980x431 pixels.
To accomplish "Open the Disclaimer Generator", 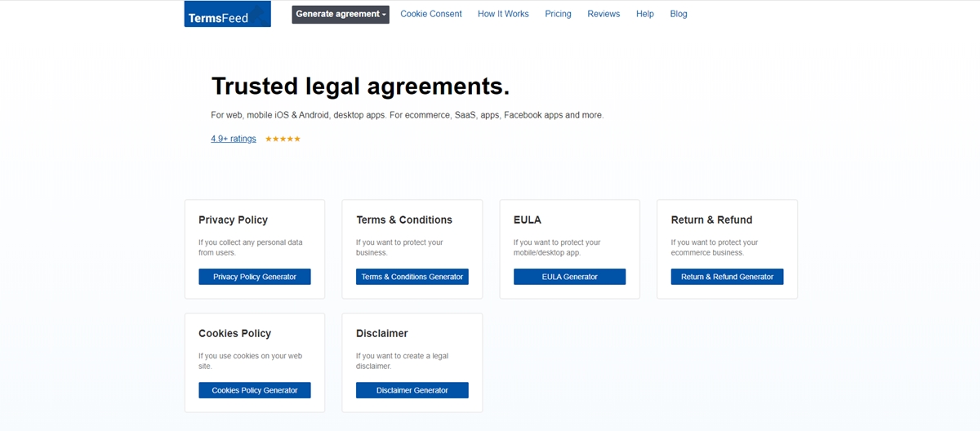I will click(x=412, y=390).
